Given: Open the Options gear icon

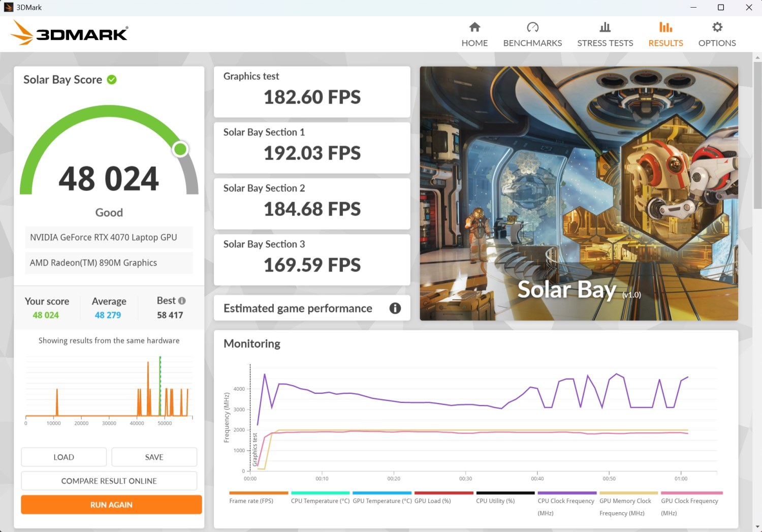Looking at the screenshot, I should pyautogui.click(x=717, y=27).
